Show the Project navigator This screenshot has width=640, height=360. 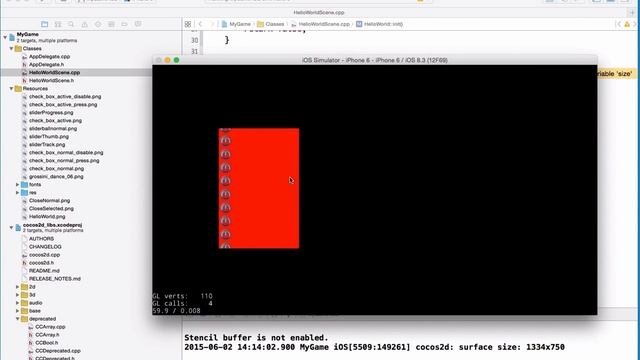44,24
